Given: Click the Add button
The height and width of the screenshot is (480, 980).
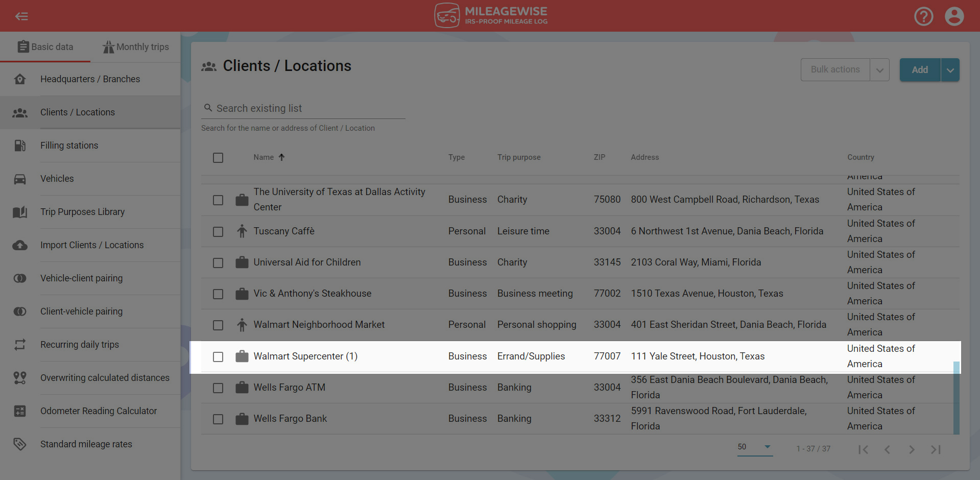Looking at the screenshot, I should click(920, 70).
